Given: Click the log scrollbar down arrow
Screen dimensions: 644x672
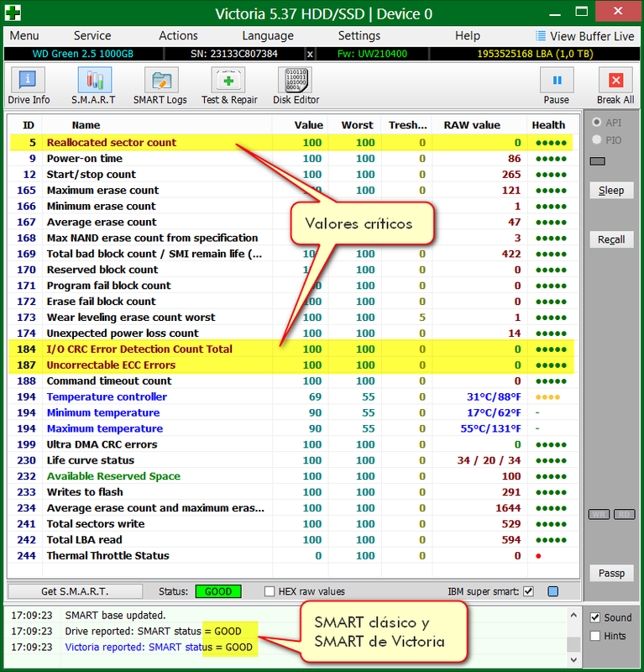Looking at the screenshot, I should click(x=573, y=659).
